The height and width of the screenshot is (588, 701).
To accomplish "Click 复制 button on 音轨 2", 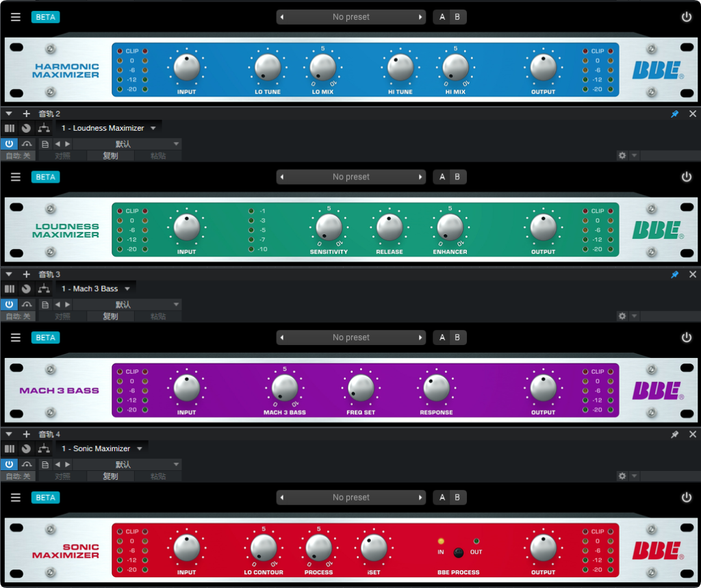I will [x=110, y=155].
